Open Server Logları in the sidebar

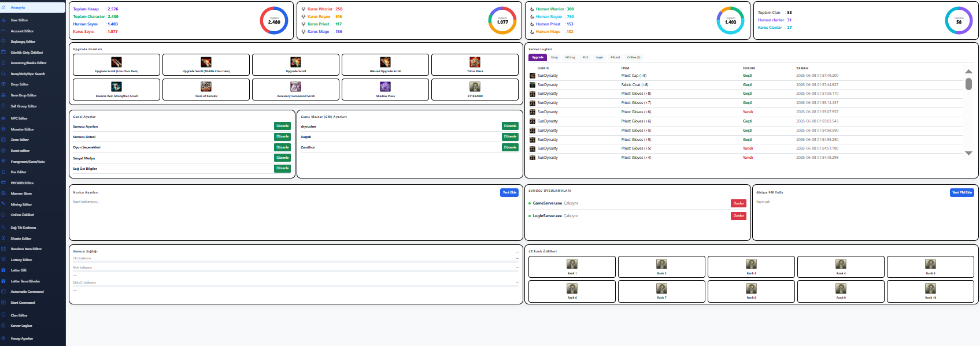pyautogui.click(x=21, y=326)
